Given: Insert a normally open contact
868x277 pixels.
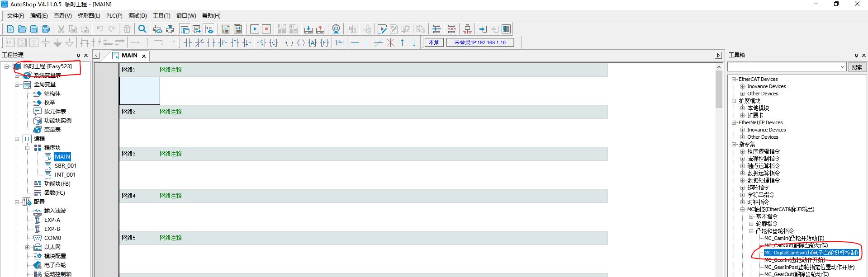Looking at the screenshot, I should [187, 42].
